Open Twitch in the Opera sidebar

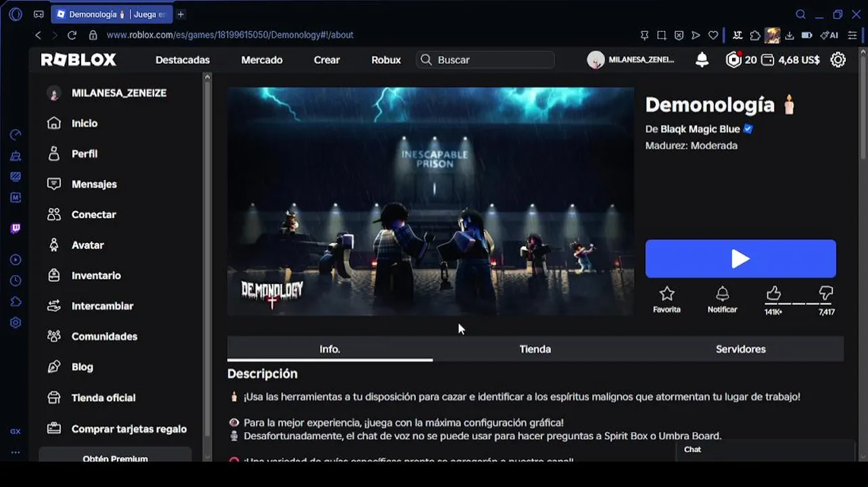(16, 229)
